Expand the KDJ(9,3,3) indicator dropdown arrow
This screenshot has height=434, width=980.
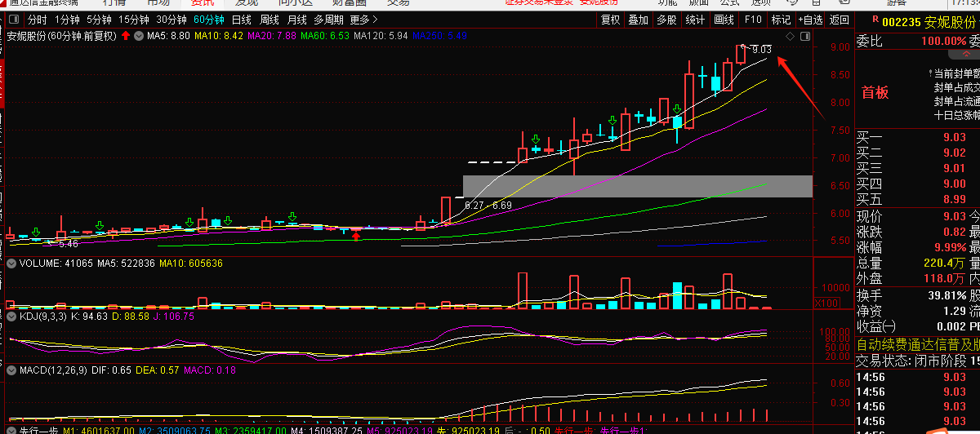[x=11, y=316]
